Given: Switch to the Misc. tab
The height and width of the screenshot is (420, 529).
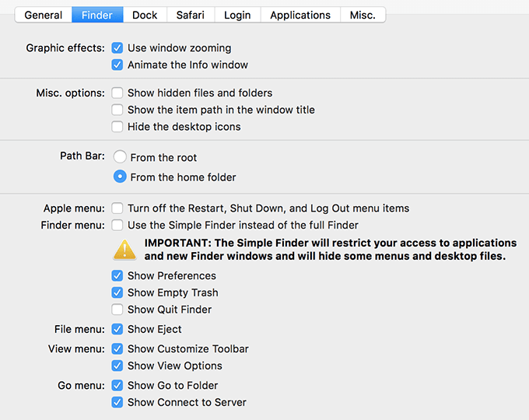Looking at the screenshot, I should pos(363,15).
